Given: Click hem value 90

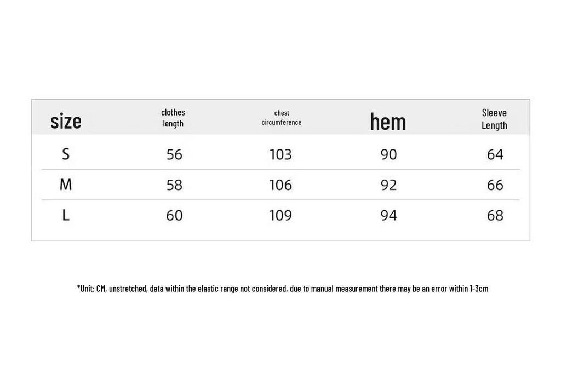Looking at the screenshot, I should click(x=388, y=154).
